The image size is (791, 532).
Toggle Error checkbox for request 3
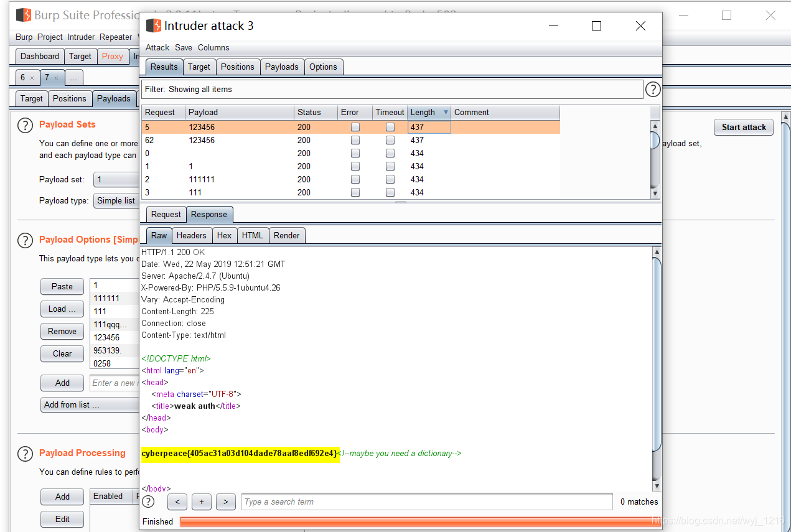pyautogui.click(x=355, y=192)
